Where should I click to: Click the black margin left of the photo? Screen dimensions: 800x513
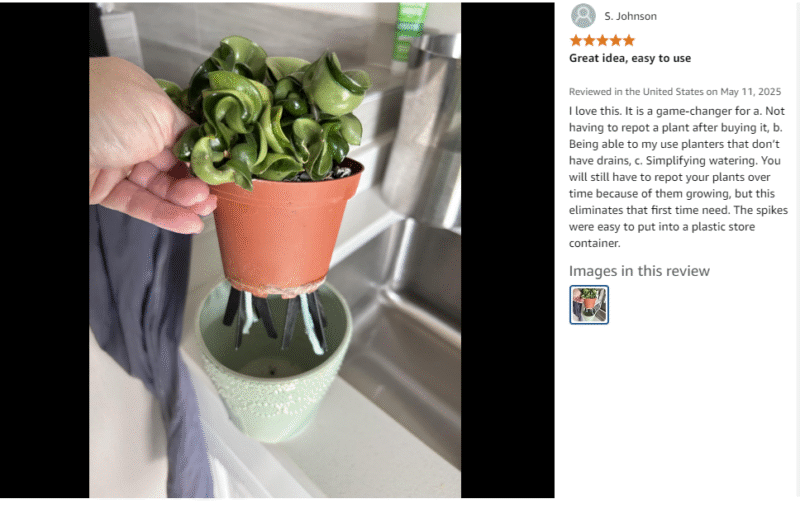[x=44, y=250]
